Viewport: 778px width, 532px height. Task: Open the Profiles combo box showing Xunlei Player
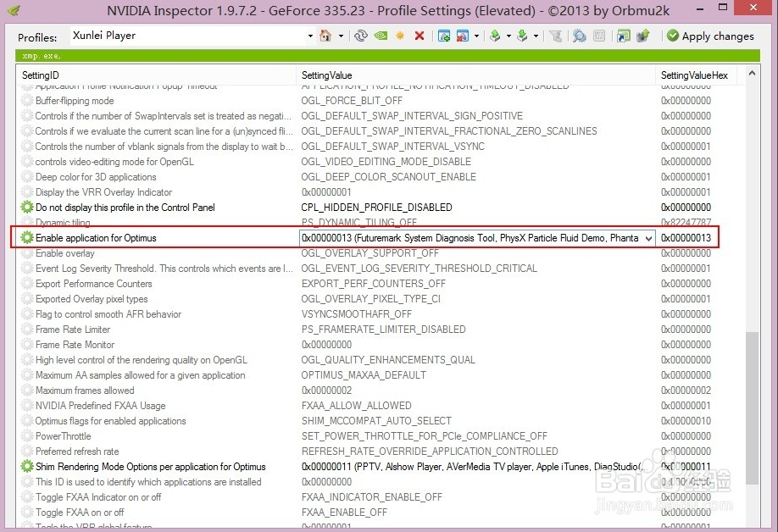(192, 36)
